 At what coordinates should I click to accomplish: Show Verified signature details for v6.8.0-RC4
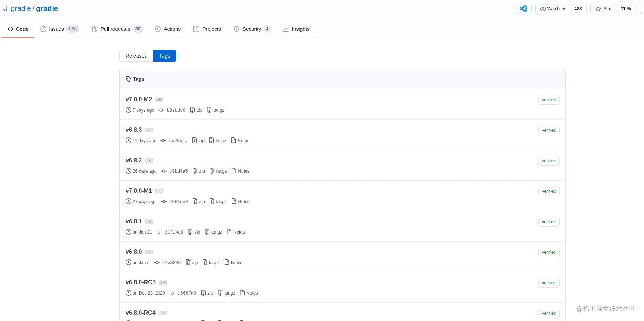click(549, 313)
